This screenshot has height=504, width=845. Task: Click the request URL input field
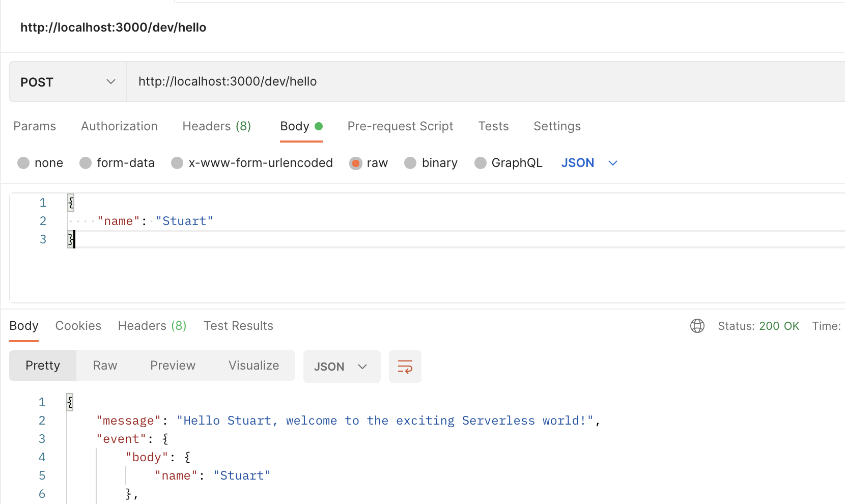[458, 81]
